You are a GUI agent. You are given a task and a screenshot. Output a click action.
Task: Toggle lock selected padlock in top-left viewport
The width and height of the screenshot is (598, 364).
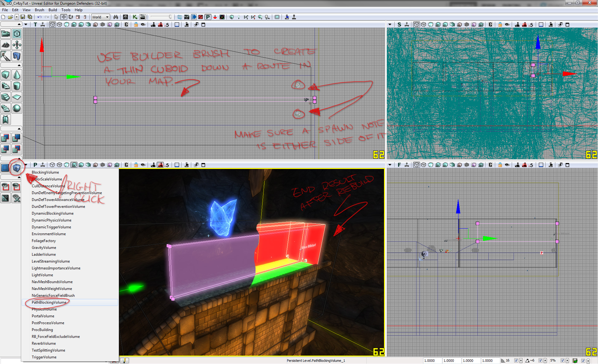[x=136, y=25]
